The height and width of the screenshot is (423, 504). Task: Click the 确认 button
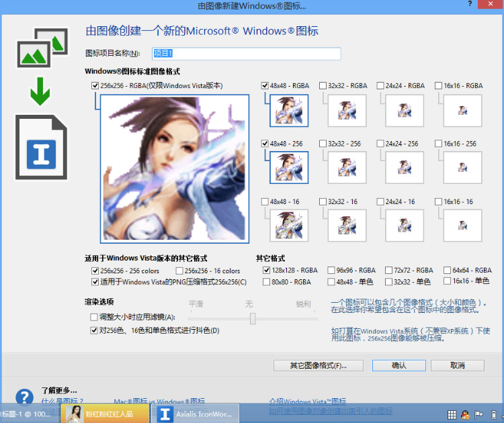[x=399, y=365]
